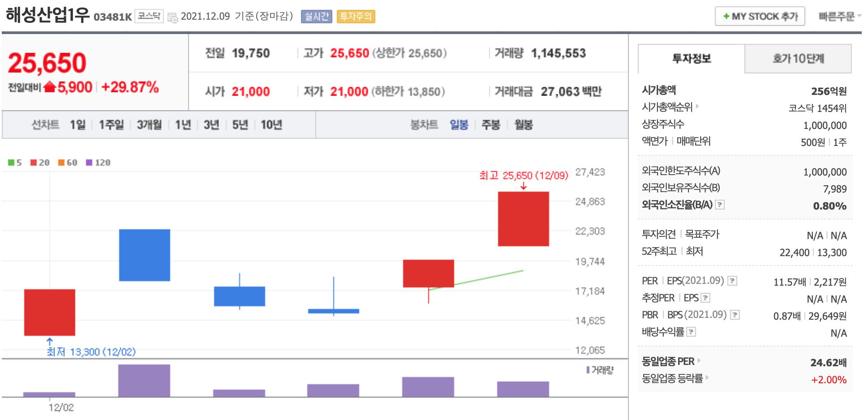The image size is (868, 420).
Task: Click the blue candlestick second from left
Action: pos(145,255)
